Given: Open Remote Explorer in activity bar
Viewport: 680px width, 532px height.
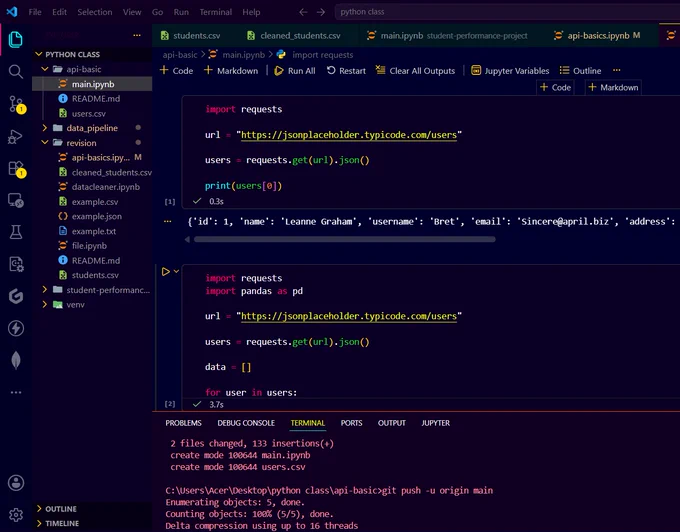Looking at the screenshot, I should (16, 200).
